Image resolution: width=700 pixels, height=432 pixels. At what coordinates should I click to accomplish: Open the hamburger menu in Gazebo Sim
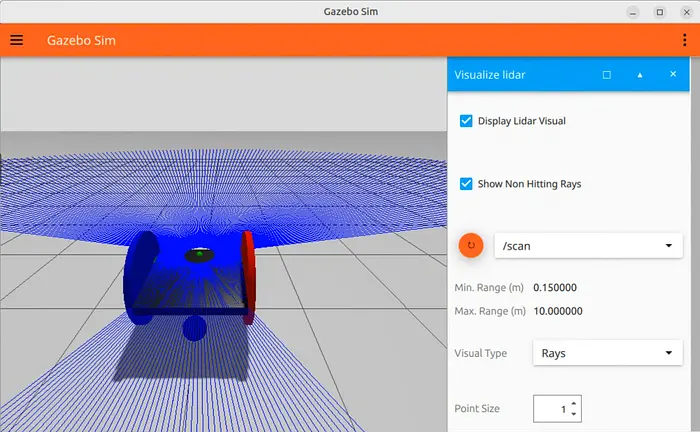point(17,41)
